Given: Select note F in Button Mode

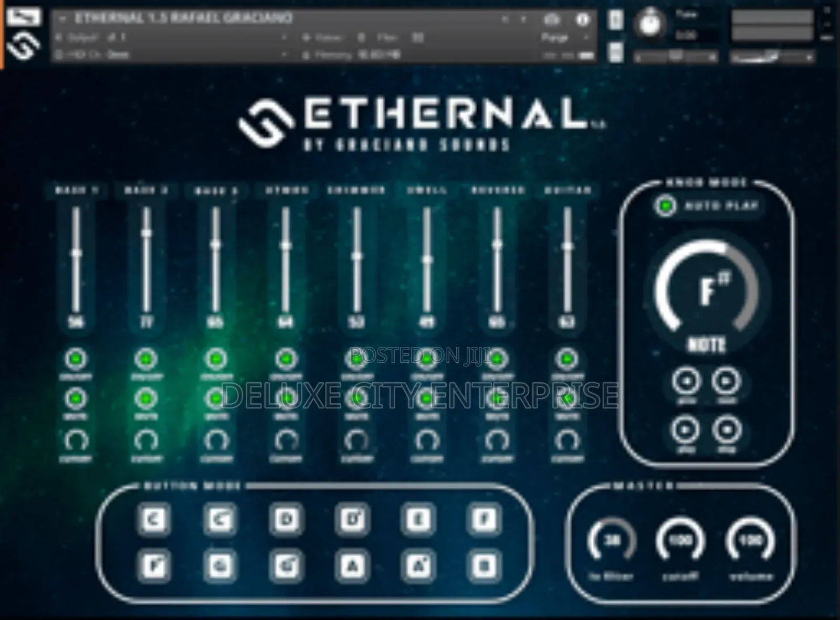Looking at the screenshot, I should (x=484, y=519).
